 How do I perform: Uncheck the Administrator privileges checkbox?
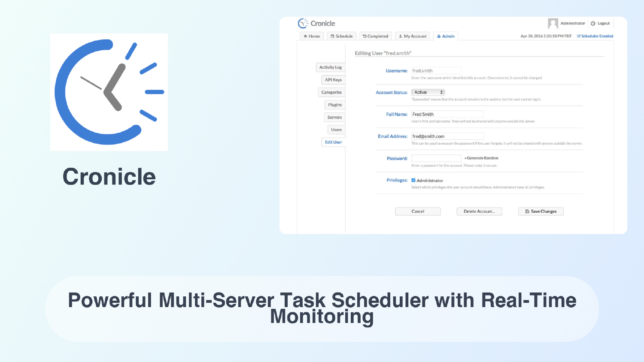click(x=413, y=180)
